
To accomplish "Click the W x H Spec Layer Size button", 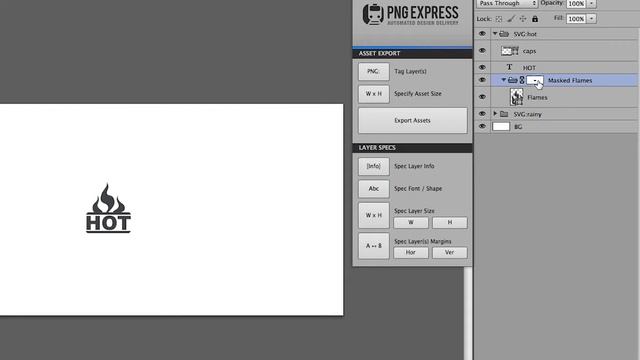I will tap(373, 215).
